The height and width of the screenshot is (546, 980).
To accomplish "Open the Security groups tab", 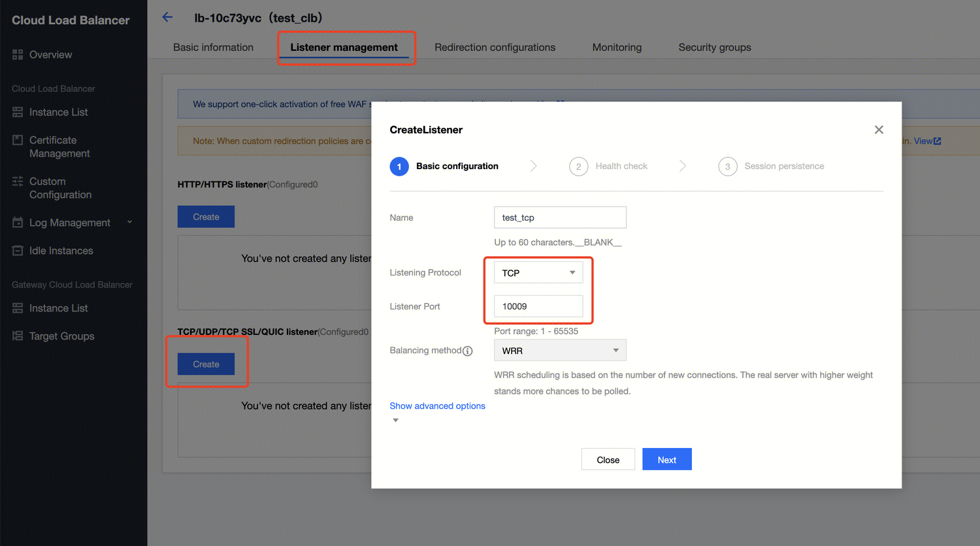I will [x=714, y=48].
